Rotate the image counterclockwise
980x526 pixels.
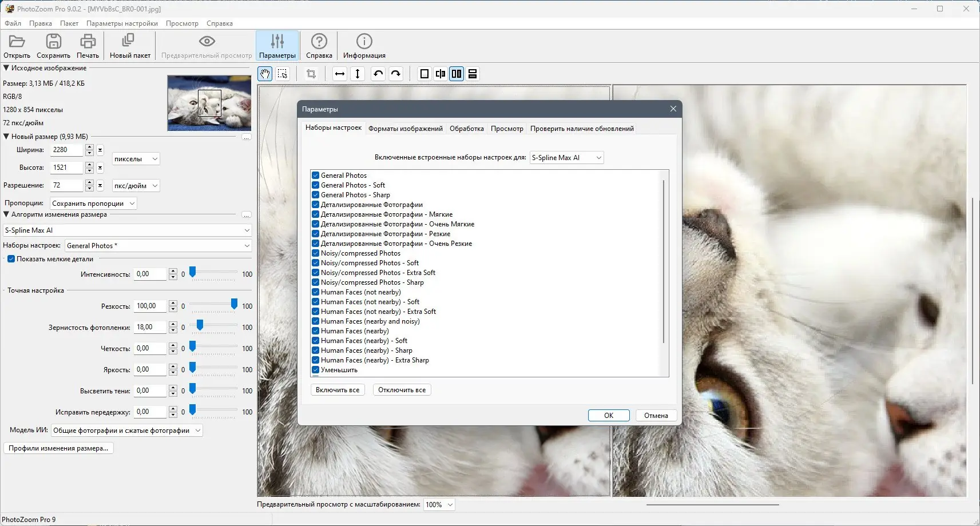[x=378, y=74]
